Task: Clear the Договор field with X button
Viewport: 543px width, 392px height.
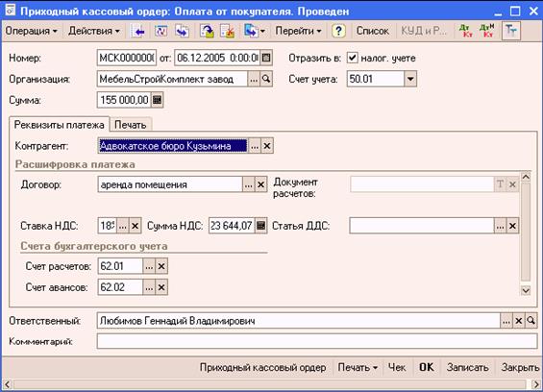Action: pyautogui.click(x=260, y=184)
